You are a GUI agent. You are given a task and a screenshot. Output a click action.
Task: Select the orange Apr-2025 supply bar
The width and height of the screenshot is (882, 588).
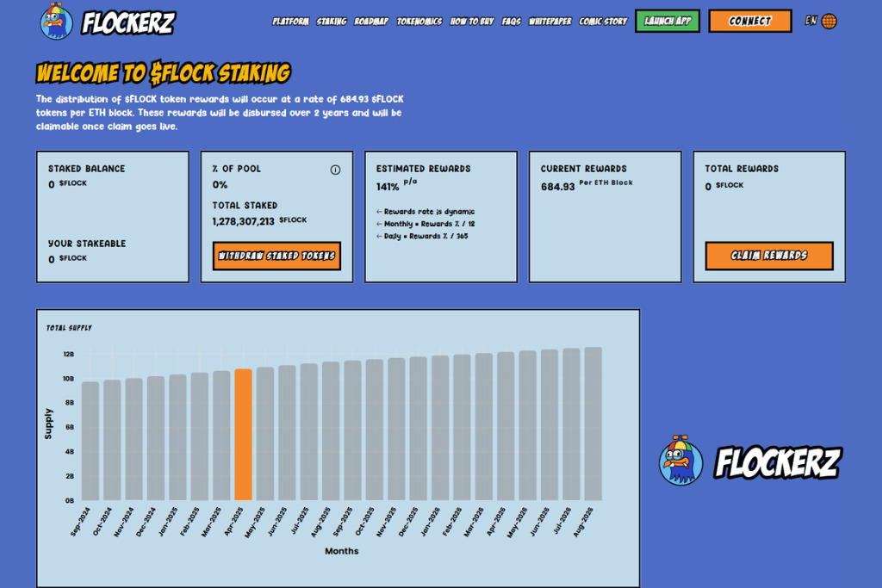point(243,435)
